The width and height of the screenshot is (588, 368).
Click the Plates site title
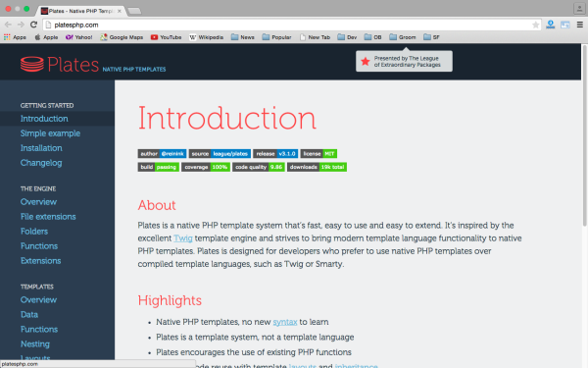coord(73,65)
